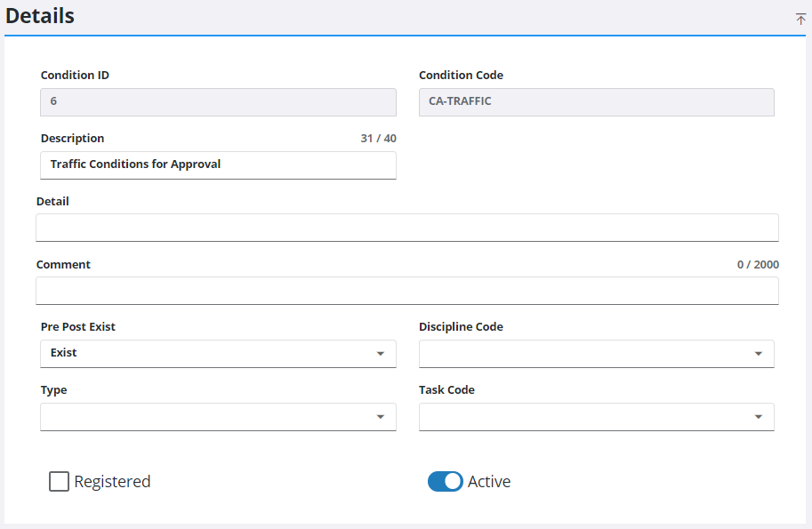Click the Discipline Code dropdown arrow
The image size is (812, 529).
pos(758,354)
